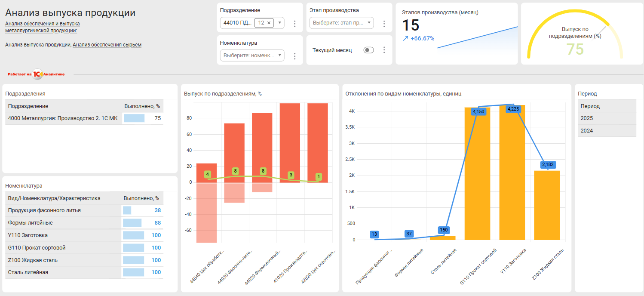Open options menu for Подразделение filter

tap(295, 24)
